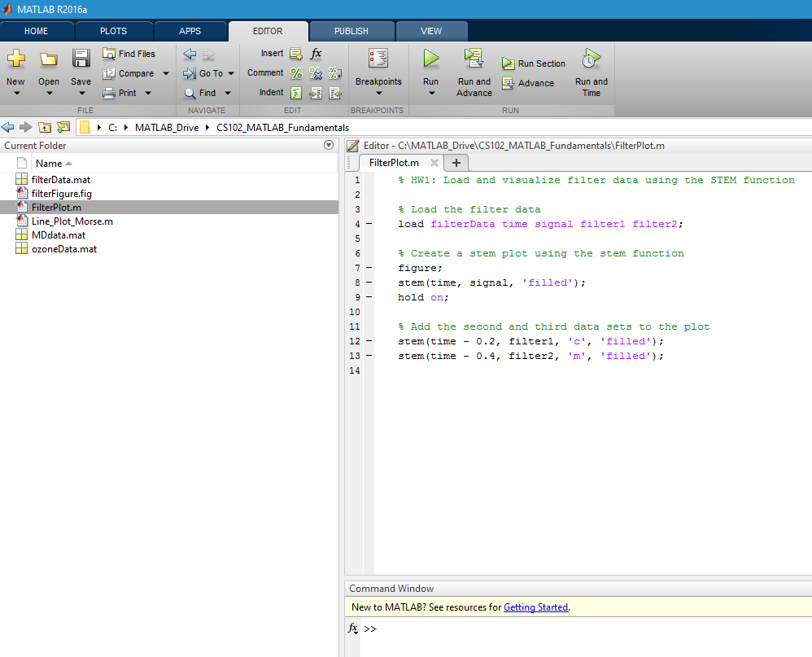Click the Save floppy disk icon
Image resolution: width=812 pixels, height=657 pixels.
(x=81, y=59)
